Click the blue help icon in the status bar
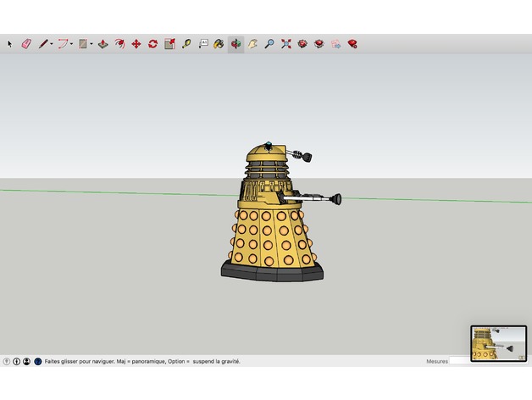Image resolution: width=532 pixels, height=400 pixels. pyautogui.click(x=37, y=361)
